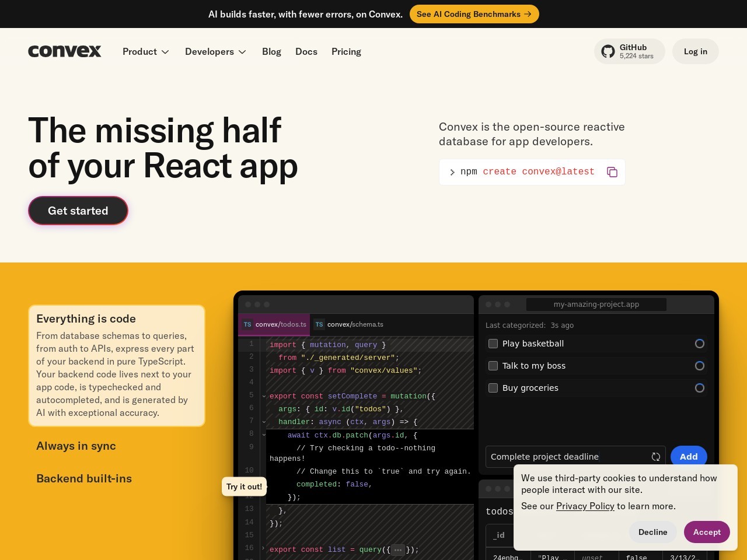Collapse code fold arrow at line 7
The width and height of the screenshot is (747, 560).
coord(264,422)
